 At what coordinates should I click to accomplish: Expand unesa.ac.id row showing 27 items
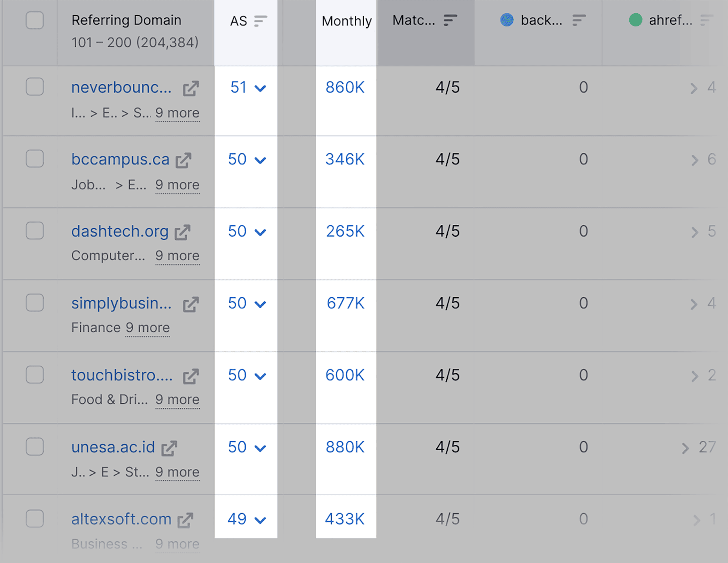[686, 448]
